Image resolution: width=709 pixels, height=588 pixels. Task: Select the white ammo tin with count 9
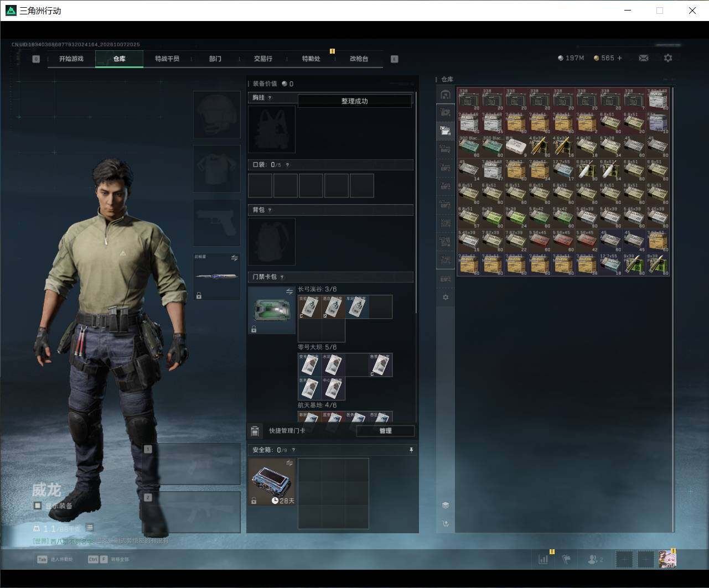click(x=516, y=147)
